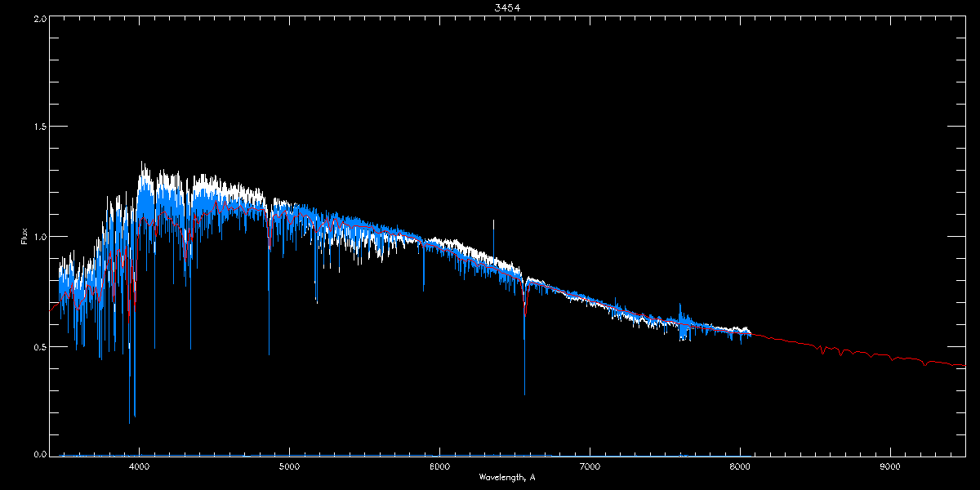Click the 0.5 y-axis tick label

38,346
